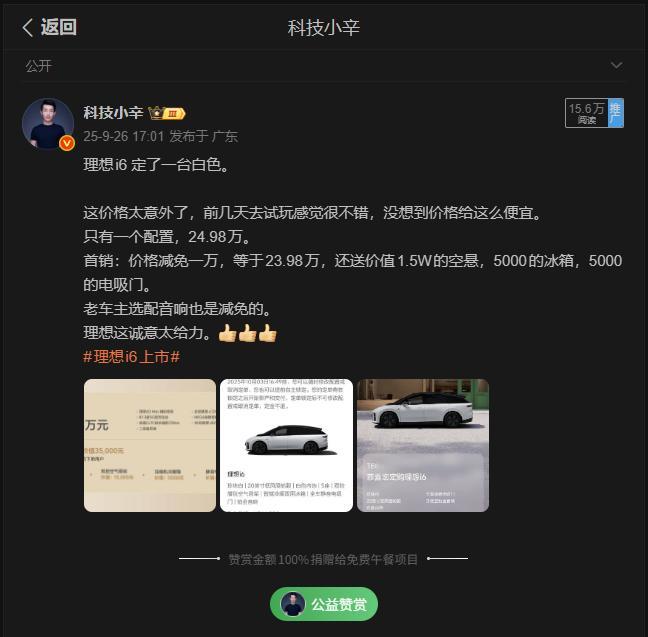Click the 科技小辛 title in the header
648x637 pixels.
[324, 28]
